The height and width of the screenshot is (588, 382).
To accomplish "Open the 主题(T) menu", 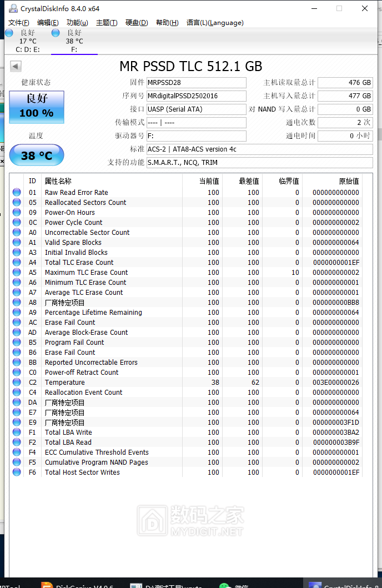I will pyautogui.click(x=107, y=23).
